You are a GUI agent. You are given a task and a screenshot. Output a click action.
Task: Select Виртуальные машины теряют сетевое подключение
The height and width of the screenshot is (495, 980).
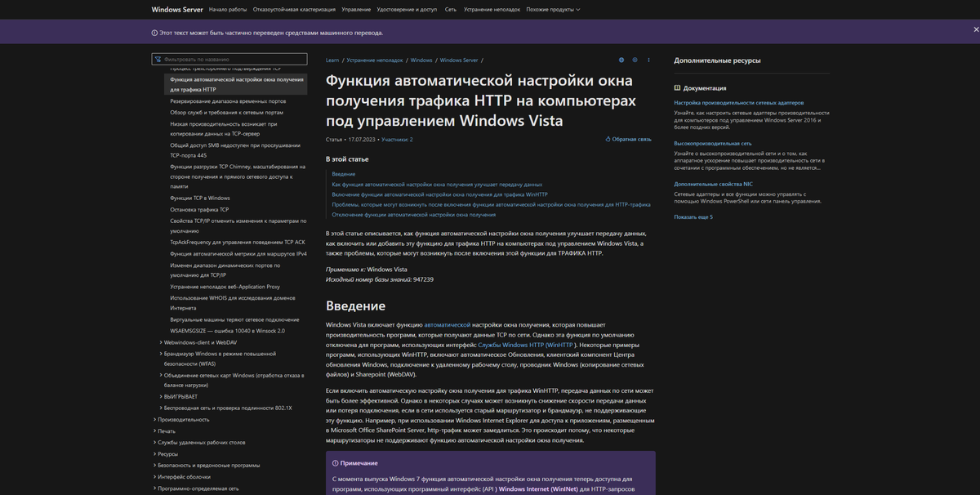point(234,319)
